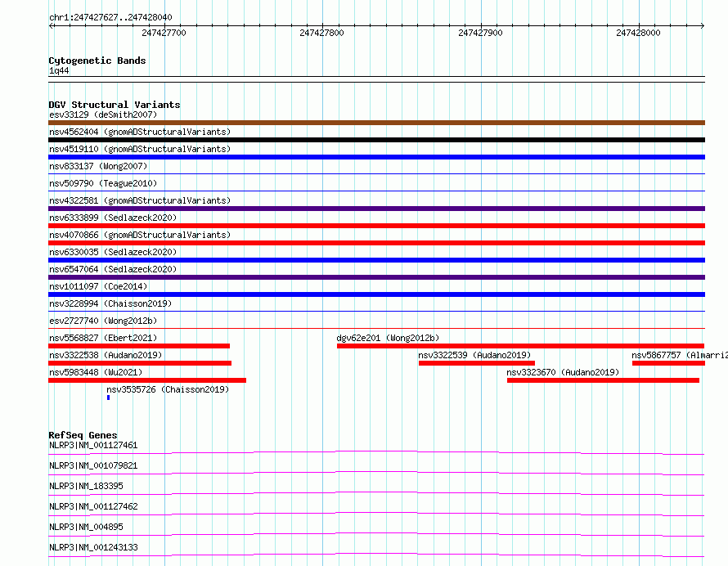Select the nsv6333899 (Sedlazeck2020) red bar
The width and height of the screenshot is (728, 566).
(x=376, y=226)
